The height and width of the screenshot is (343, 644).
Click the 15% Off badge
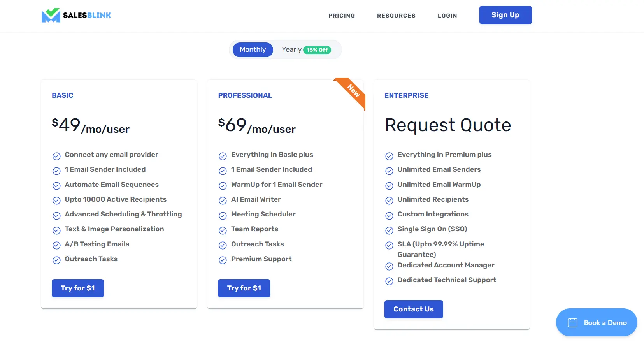tap(317, 50)
